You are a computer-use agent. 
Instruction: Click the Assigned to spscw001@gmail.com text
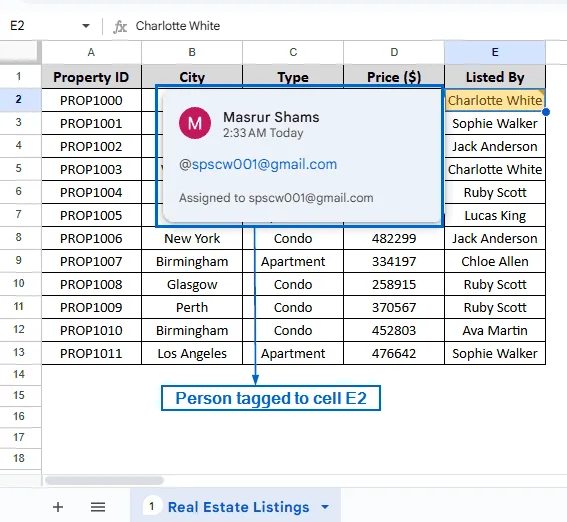pyautogui.click(x=276, y=198)
